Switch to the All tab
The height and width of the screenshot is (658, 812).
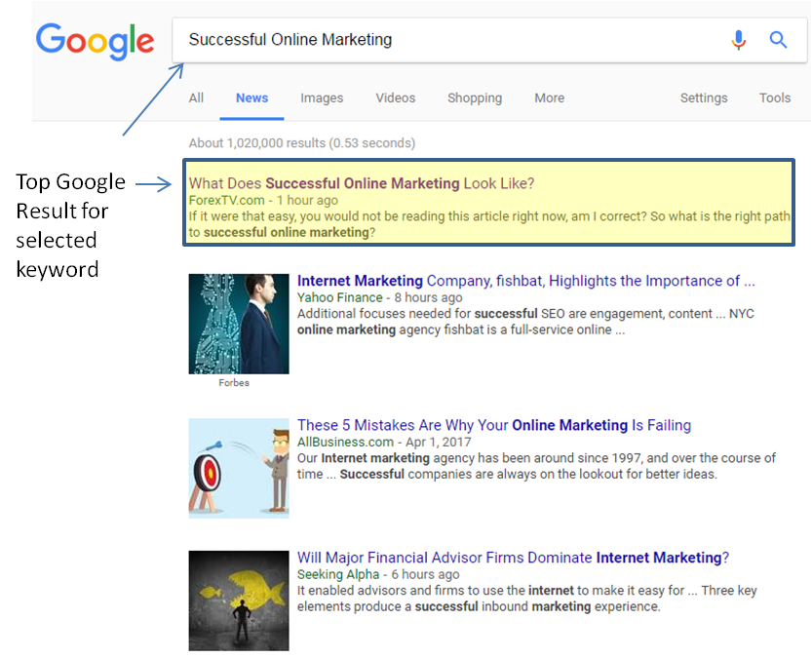tap(196, 97)
